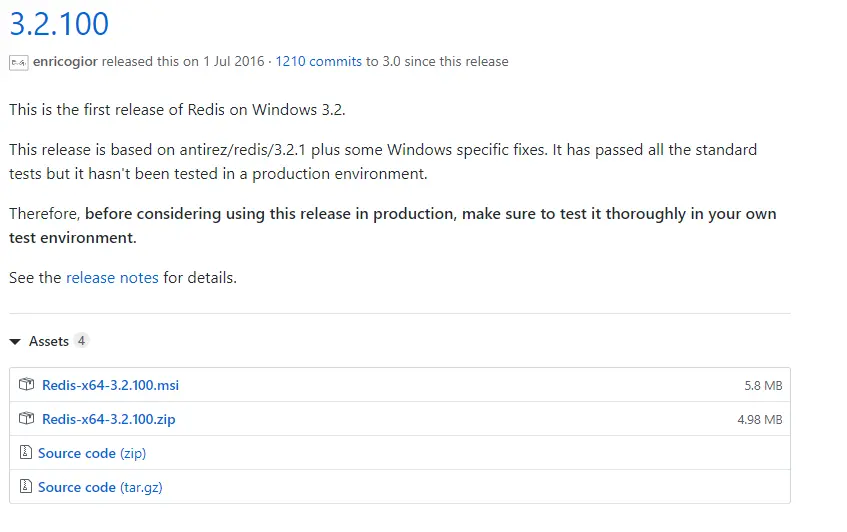Click the bold 'before considering using this release' warning
This screenshot has width=847, height=532.
pos(393,226)
